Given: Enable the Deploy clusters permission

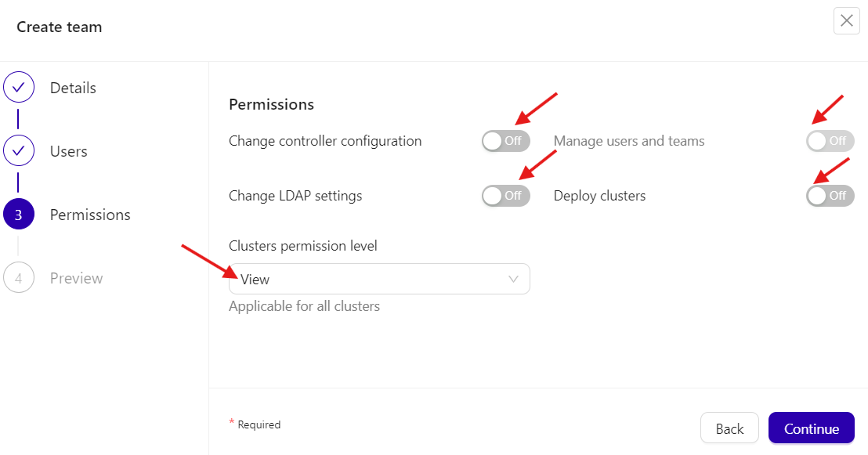Looking at the screenshot, I should (x=830, y=196).
